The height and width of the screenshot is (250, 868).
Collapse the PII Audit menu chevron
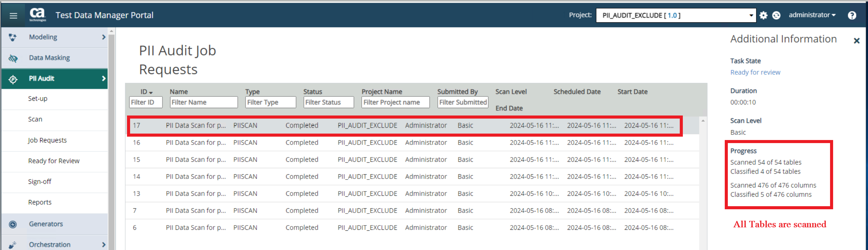pyautogui.click(x=103, y=79)
